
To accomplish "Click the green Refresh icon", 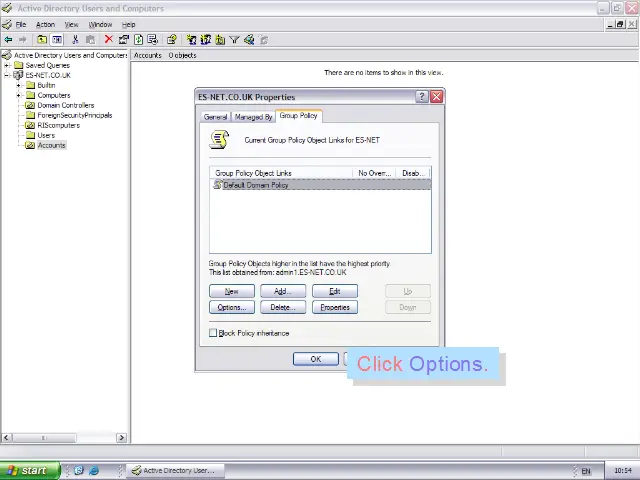I will click(138, 40).
